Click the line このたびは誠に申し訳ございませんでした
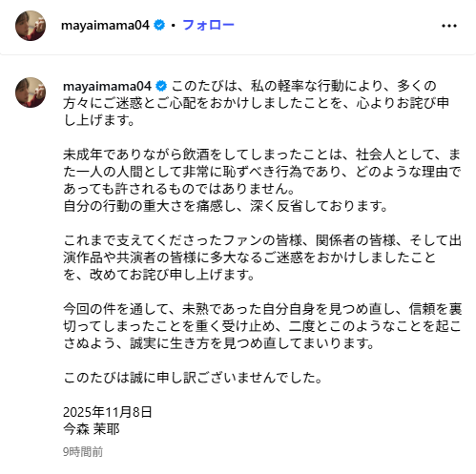Image resolution: width=476 pixels, height=474 pixels. pos(194,378)
